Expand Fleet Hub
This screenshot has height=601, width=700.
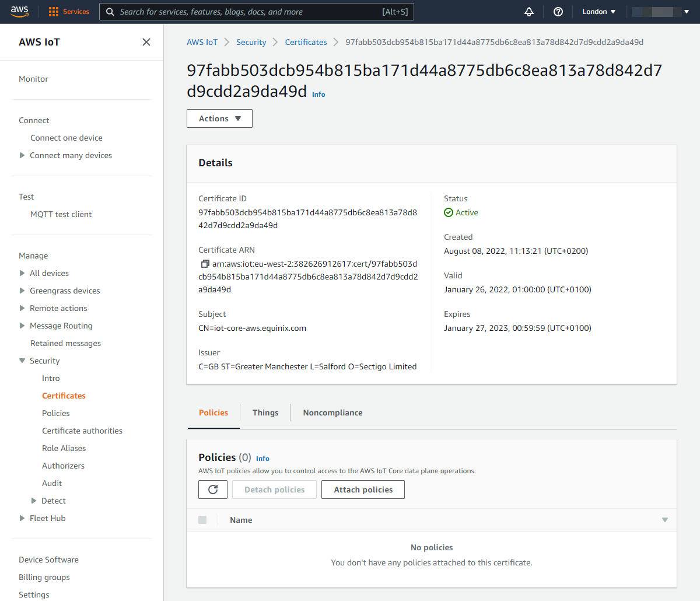22,518
